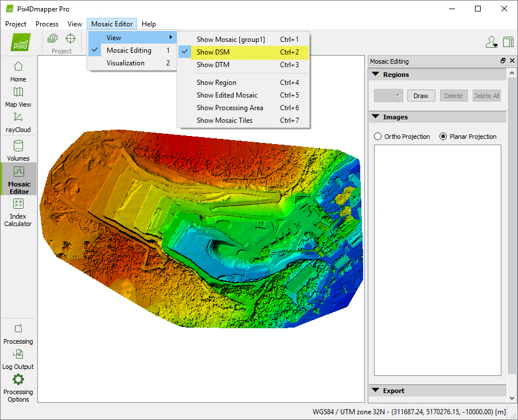Viewport: 518px width, 420px height.
Task: Undock the Mosaic Editing panel
Action: [x=503, y=61]
